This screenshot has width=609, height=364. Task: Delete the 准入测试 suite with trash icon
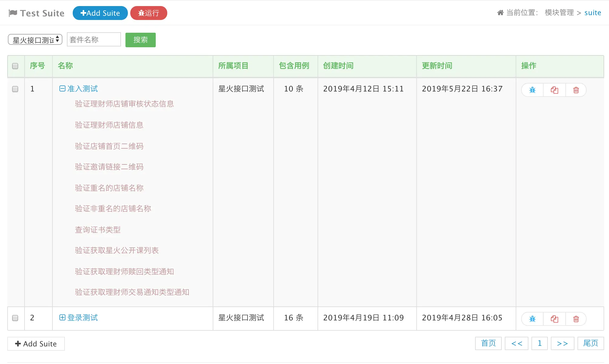click(x=576, y=90)
